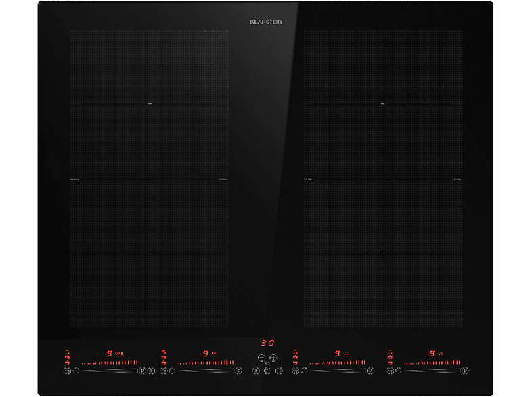This screenshot has height=397, width=532.
Task: Tap the zone-select circle of far-right zone
Action: pyautogui.click(x=399, y=371)
